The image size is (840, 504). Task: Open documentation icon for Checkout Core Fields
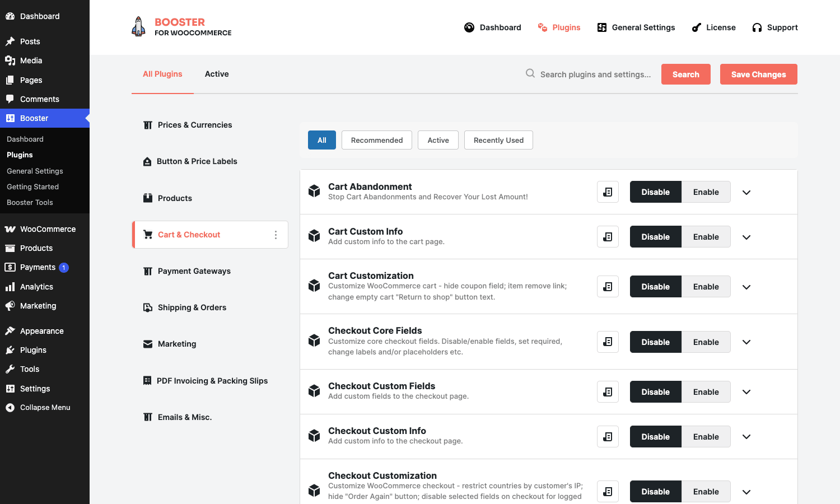click(x=608, y=342)
